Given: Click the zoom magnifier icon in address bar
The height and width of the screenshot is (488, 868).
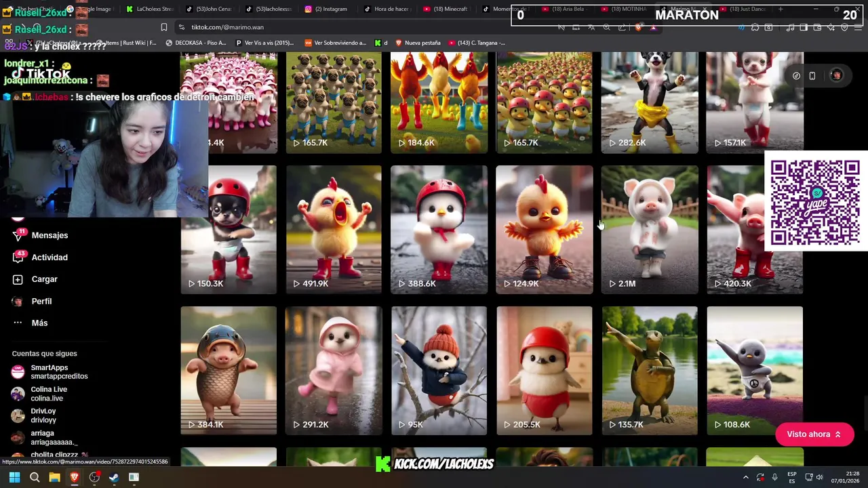Looking at the screenshot, I should pyautogui.click(x=606, y=27).
